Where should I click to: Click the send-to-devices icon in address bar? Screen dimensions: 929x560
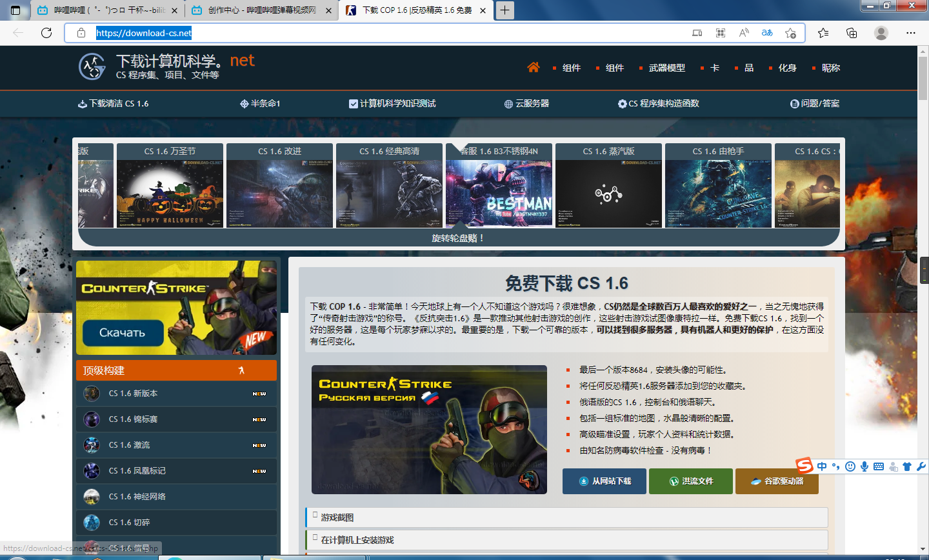[x=697, y=33]
